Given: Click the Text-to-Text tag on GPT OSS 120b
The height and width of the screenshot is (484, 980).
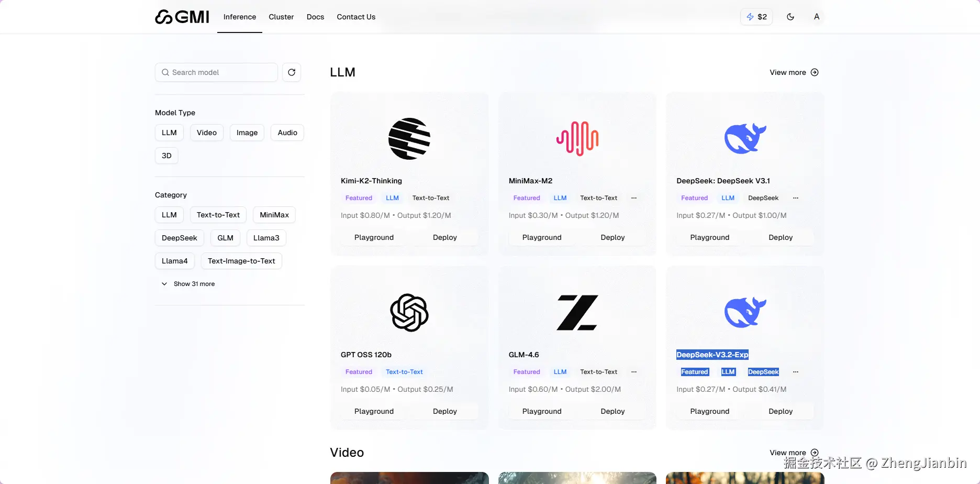Looking at the screenshot, I should coord(404,372).
